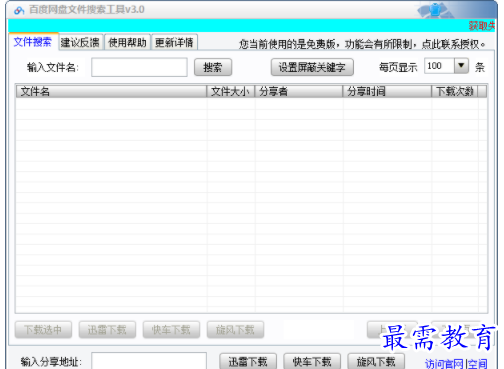Click the skin shirt icon in title bar

(435, 9)
